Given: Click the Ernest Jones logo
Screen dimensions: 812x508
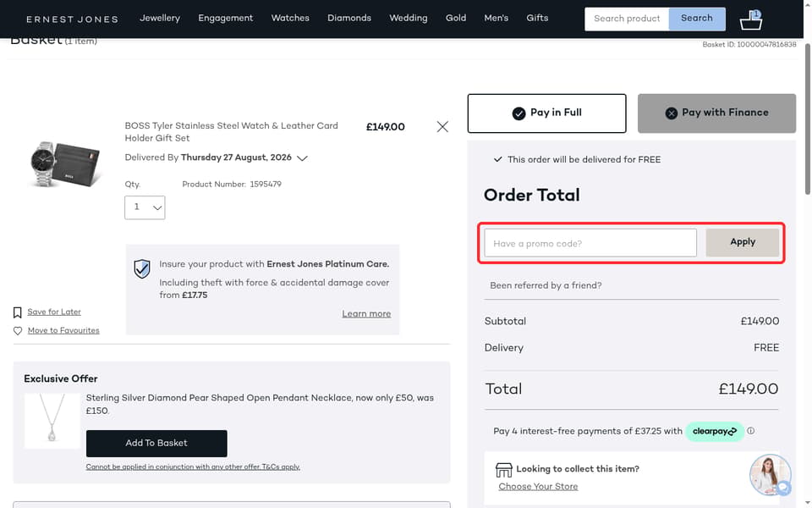Looking at the screenshot, I should [73, 19].
